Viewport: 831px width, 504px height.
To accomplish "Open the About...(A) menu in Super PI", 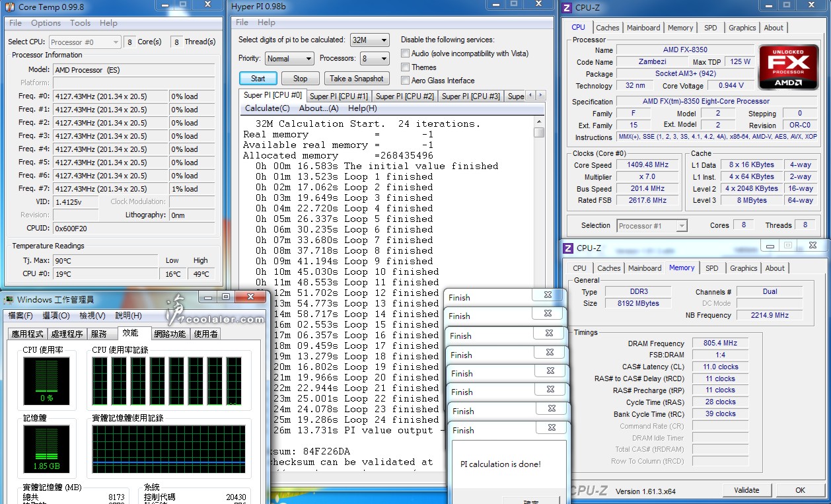I will tap(319, 108).
